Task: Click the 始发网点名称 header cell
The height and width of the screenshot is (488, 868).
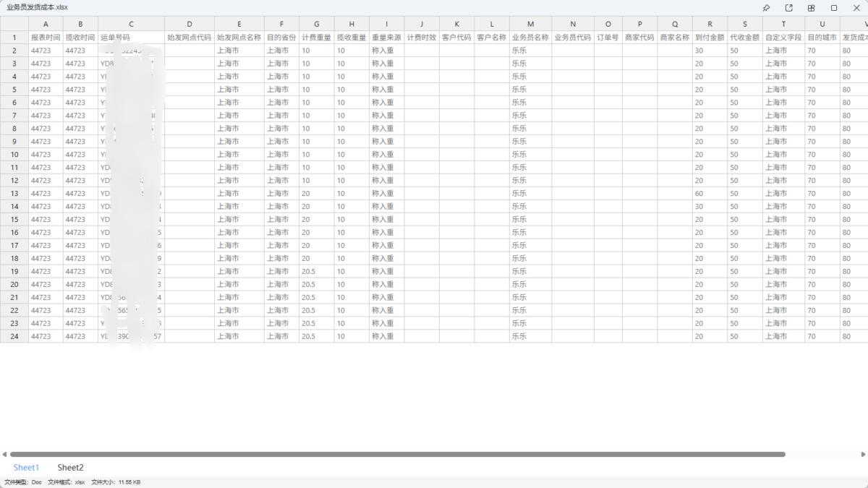Action: pyautogui.click(x=239, y=37)
